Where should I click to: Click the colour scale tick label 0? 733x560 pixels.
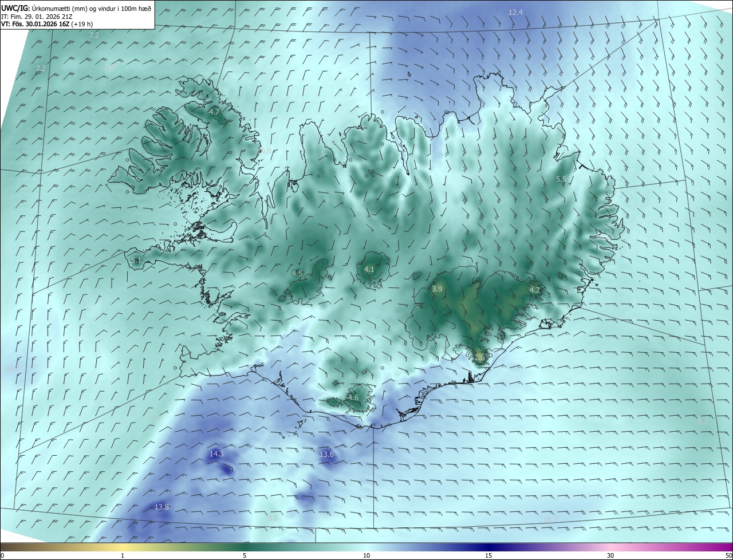pos(2,555)
